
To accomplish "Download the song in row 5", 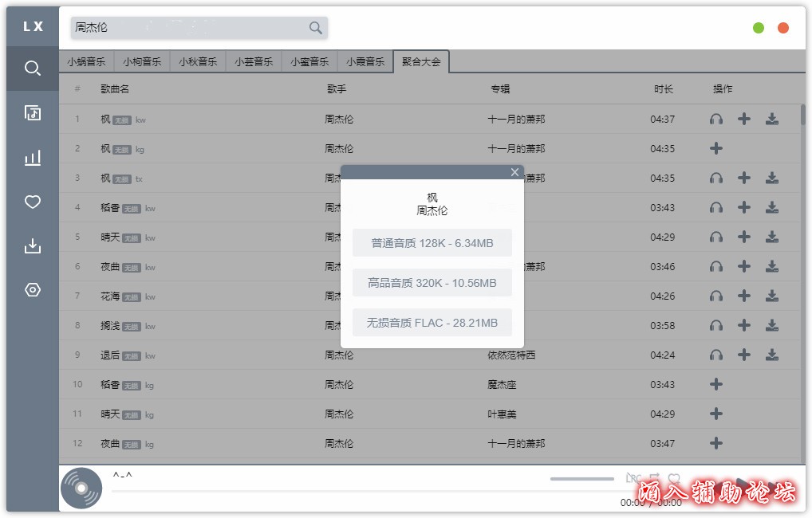I will pyautogui.click(x=771, y=237).
